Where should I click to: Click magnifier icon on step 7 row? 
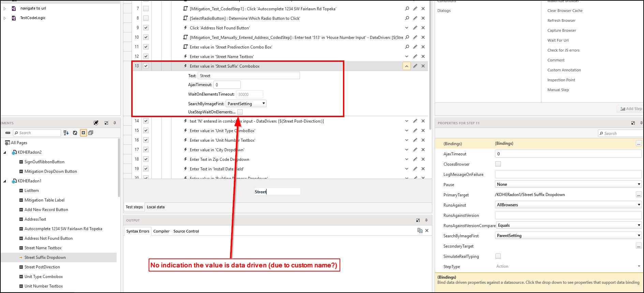pyautogui.click(x=407, y=9)
